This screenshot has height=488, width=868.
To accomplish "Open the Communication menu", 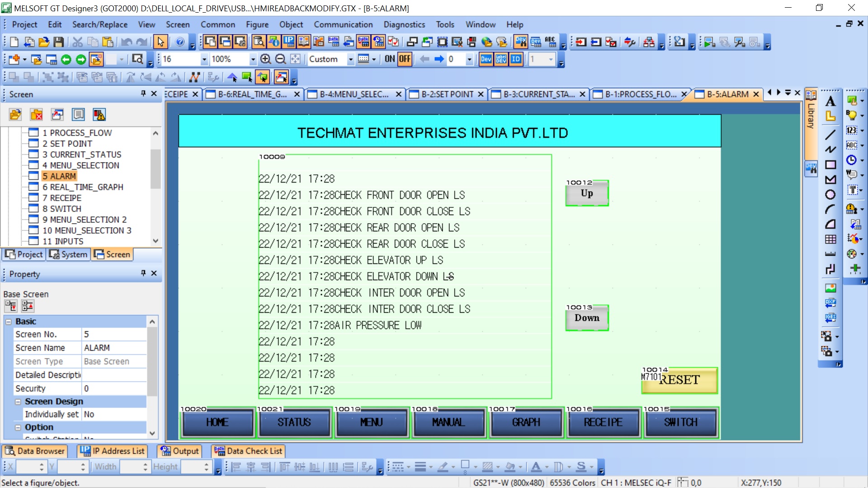I will (343, 24).
